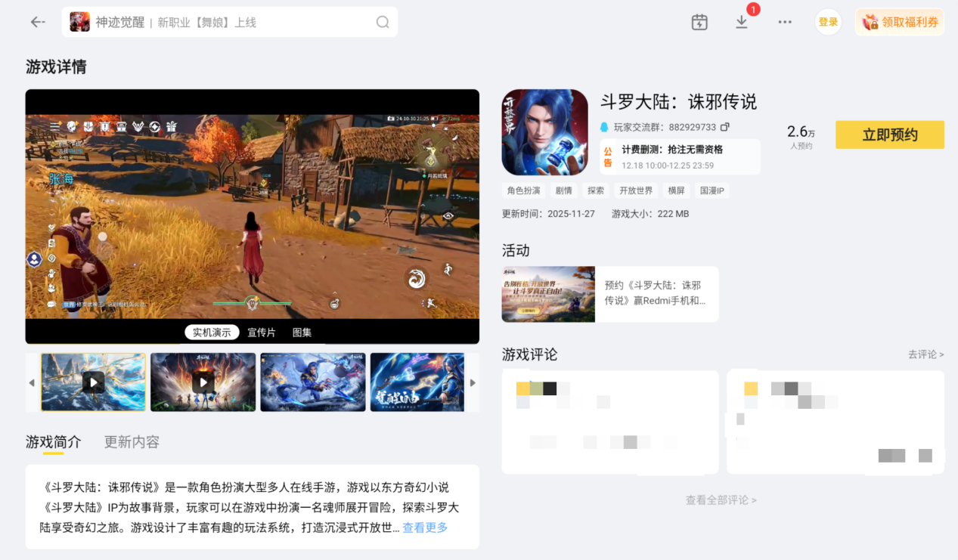Screen dimensions: 958x560
Task: Click the back arrow to return
Action: [37, 21]
